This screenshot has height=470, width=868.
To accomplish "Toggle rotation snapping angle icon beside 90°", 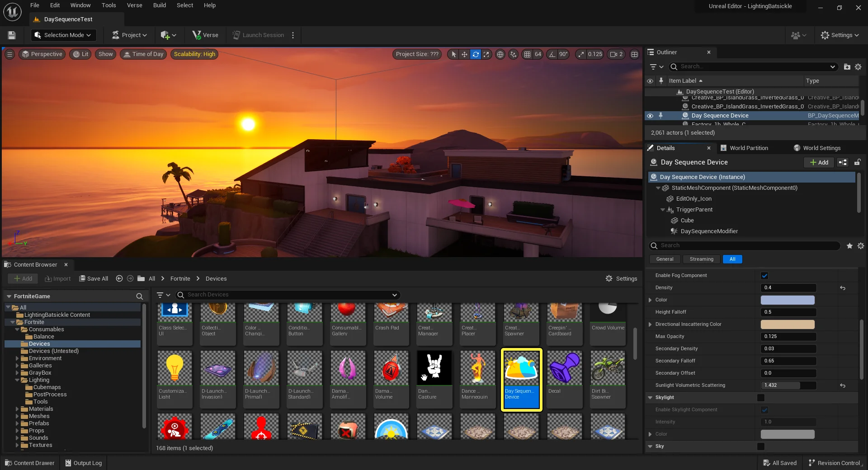I will point(552,54).
